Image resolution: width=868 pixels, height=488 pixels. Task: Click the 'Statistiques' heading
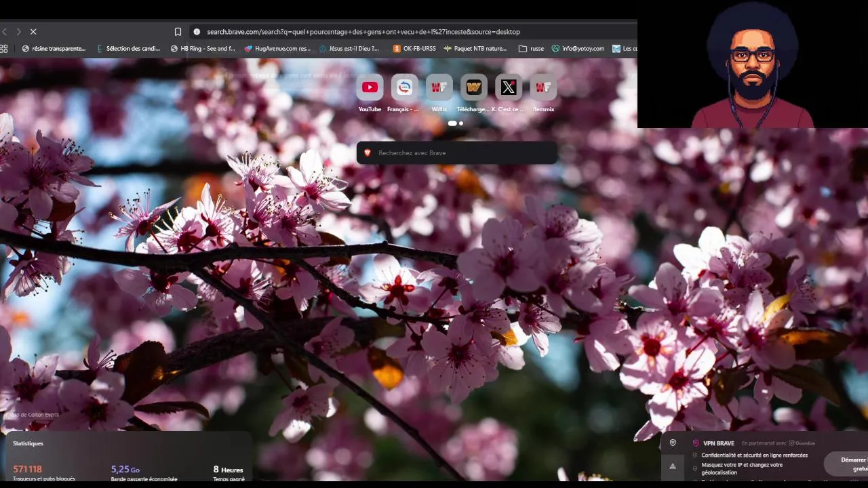(28, 443)
